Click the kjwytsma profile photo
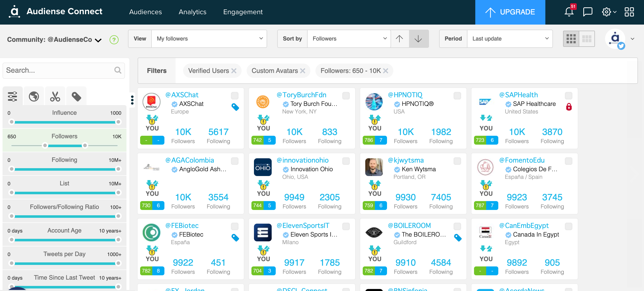Viewport: 644px width, 291px height. 374,167
